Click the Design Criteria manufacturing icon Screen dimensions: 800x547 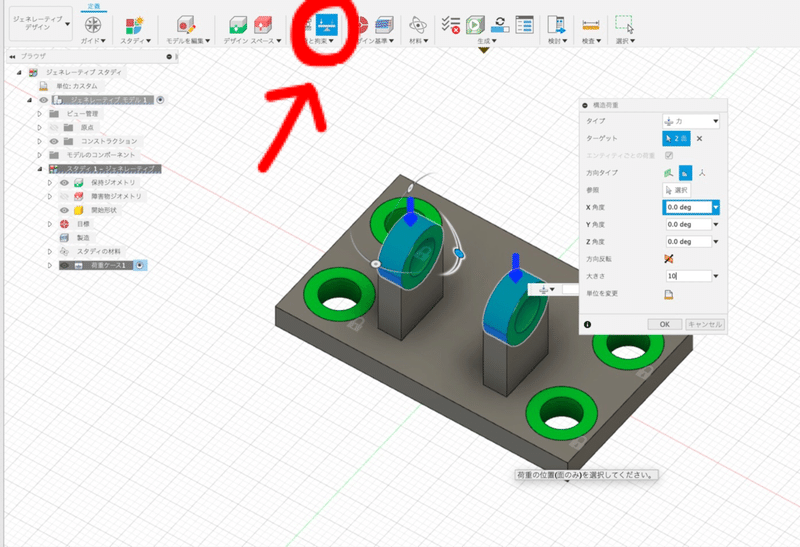tap(384, 24)
